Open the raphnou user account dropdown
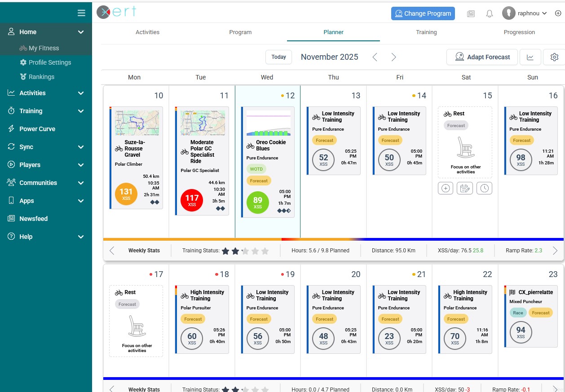This screenshot has height=392, width=565. click(x=525, y=13)
